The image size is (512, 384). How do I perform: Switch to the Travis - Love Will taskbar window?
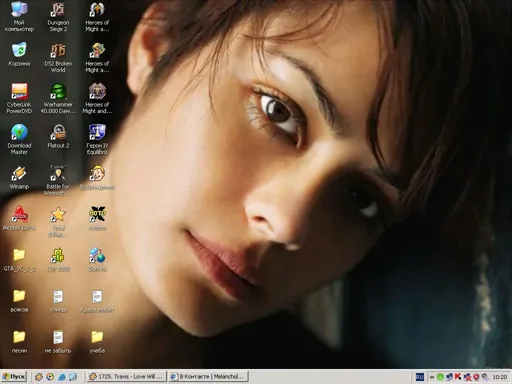click(x=126, y=377)
